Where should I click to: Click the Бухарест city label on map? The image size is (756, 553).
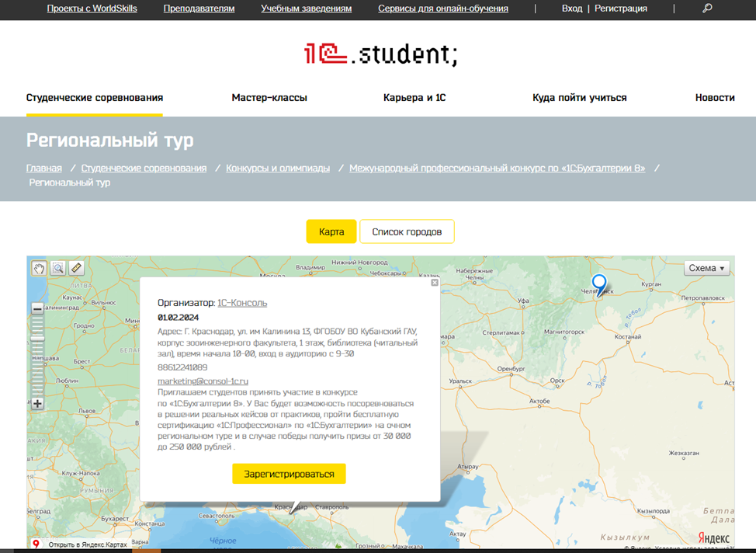pos(115,519)
